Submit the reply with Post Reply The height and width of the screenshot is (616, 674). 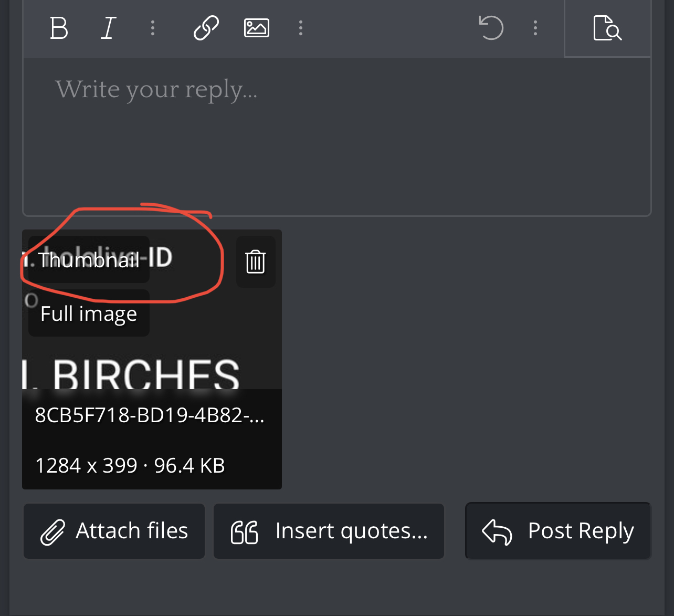(558, 531)
